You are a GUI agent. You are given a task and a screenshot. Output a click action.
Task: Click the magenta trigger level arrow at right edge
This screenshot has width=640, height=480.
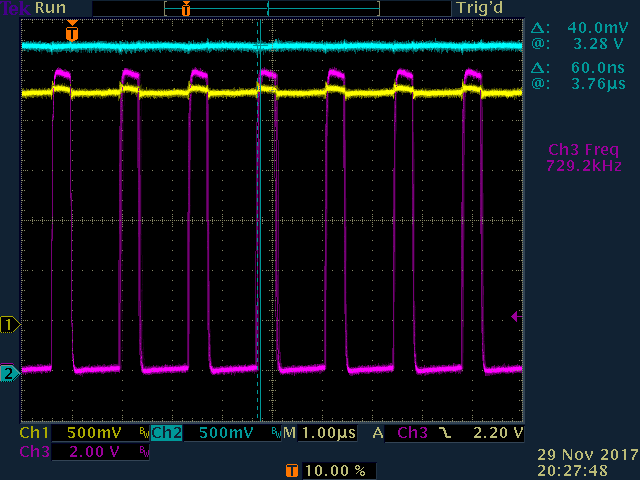(x=516, y=316)
